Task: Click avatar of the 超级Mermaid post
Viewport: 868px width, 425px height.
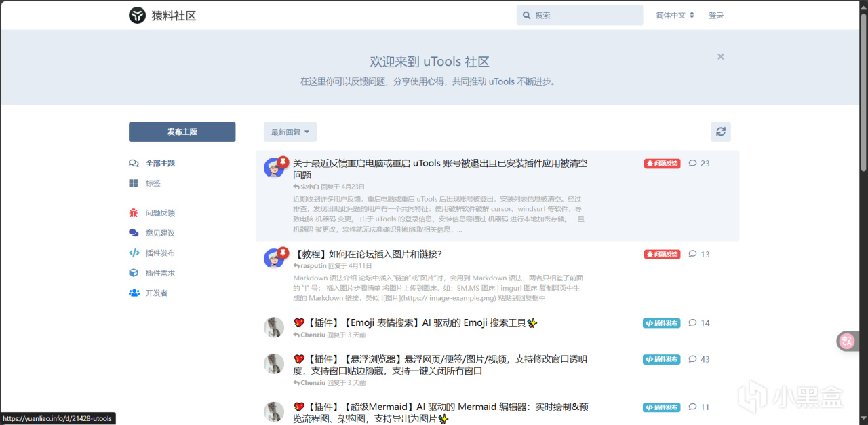Action: coord(274,411)
